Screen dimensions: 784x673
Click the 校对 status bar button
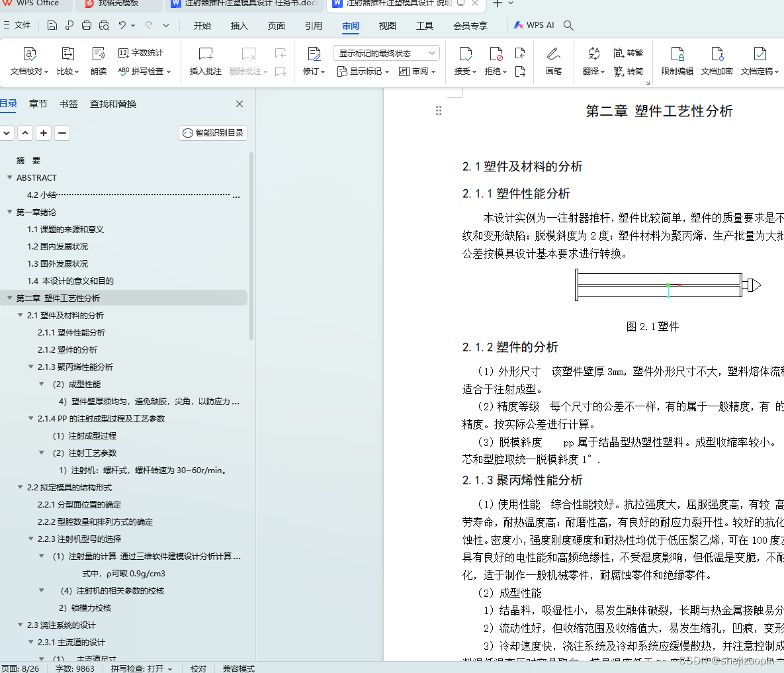click(x=198, y=668)
